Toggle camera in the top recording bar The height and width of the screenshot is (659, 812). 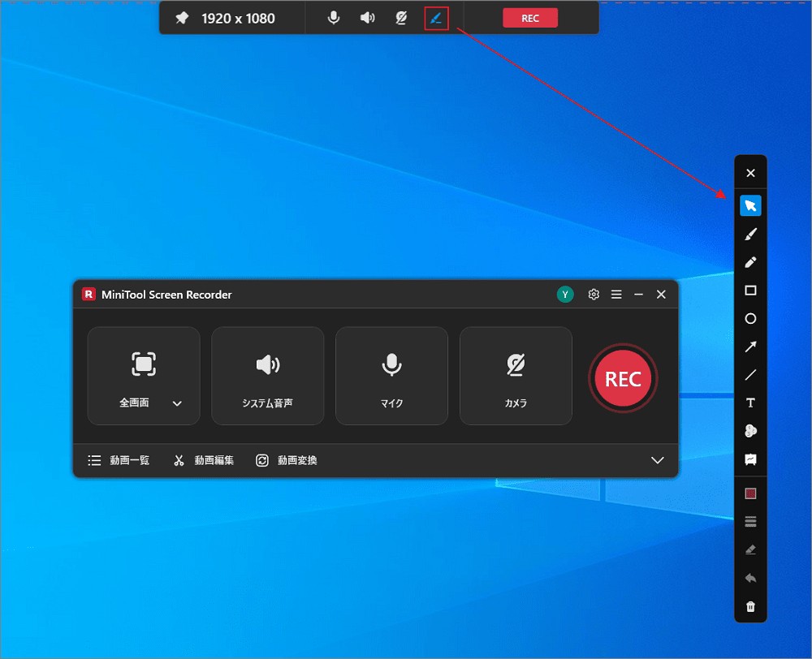(x=401, y=18)
